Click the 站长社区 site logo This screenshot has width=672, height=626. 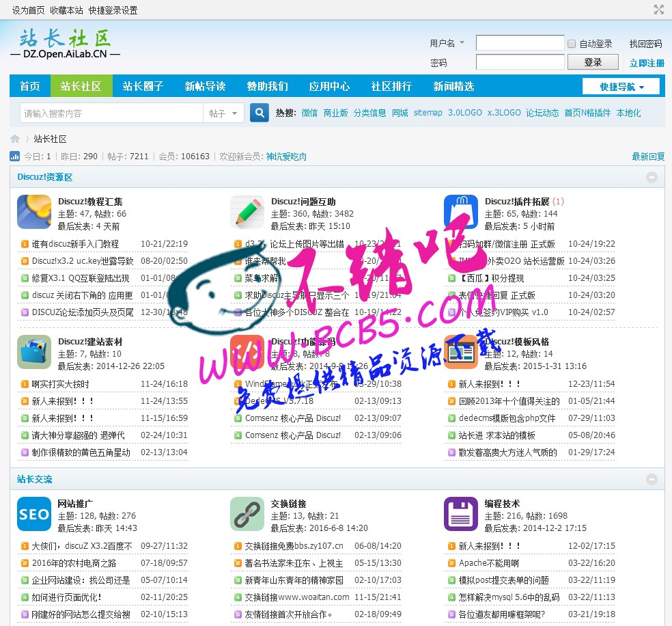pyautogui.click(x=65, y=43)
